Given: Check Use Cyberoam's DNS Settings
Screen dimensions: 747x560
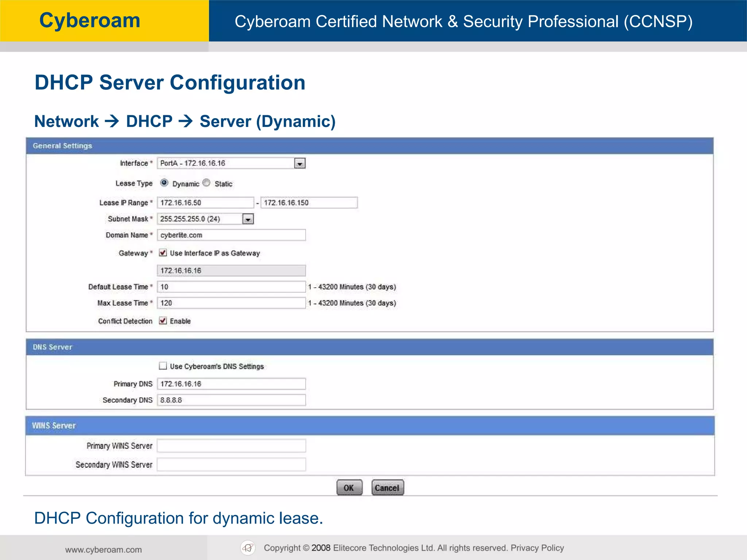Looking at the screenshot, I should (163, 366).
